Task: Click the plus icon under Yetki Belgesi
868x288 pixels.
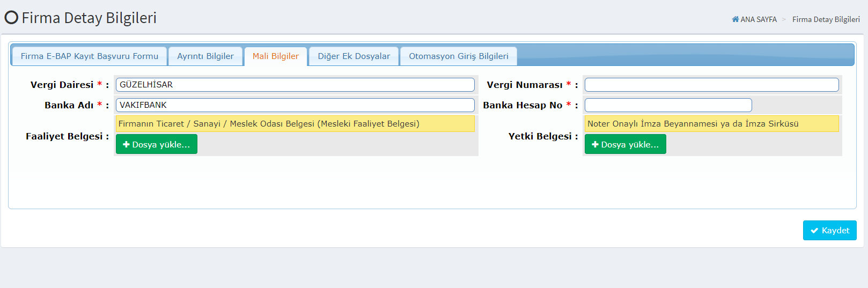Action: pos(595,144)
